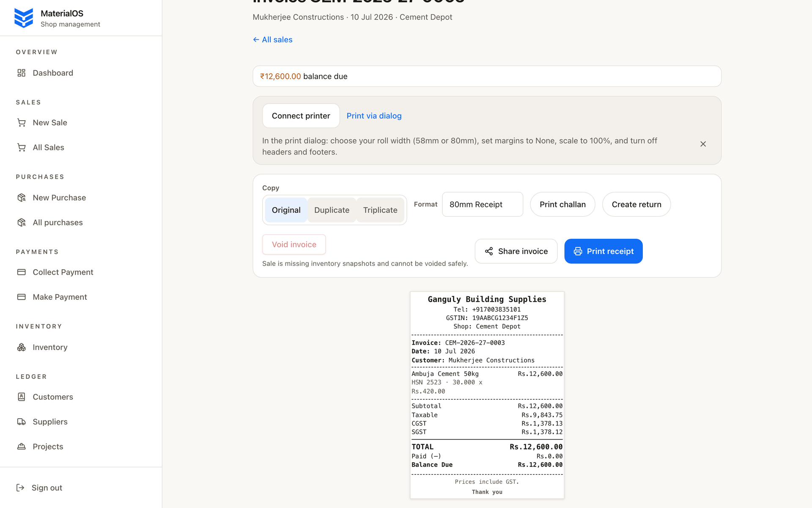
Task: Click the Share invoice button
Action: click(x=516, y=251)
